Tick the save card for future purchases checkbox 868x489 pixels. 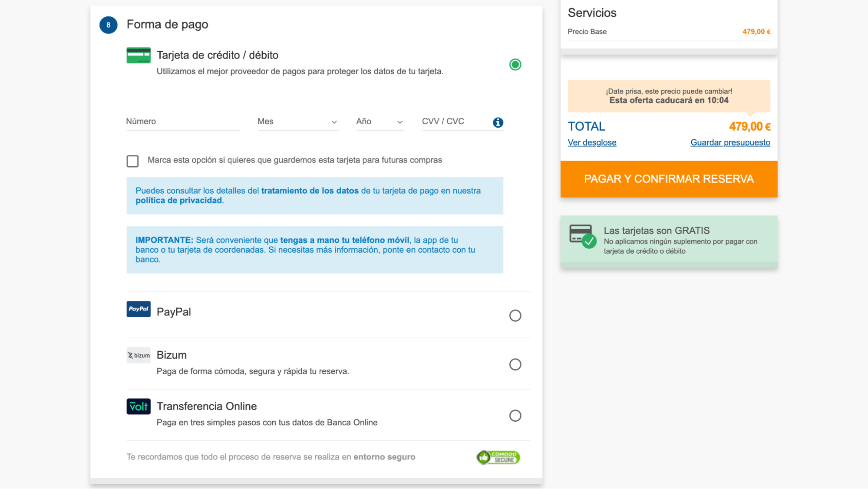tap(132, 161)
